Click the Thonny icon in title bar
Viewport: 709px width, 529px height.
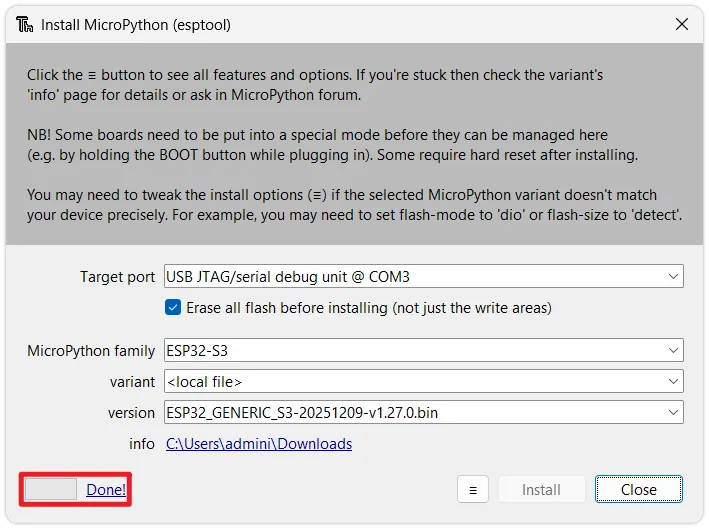tap(23, 24)
